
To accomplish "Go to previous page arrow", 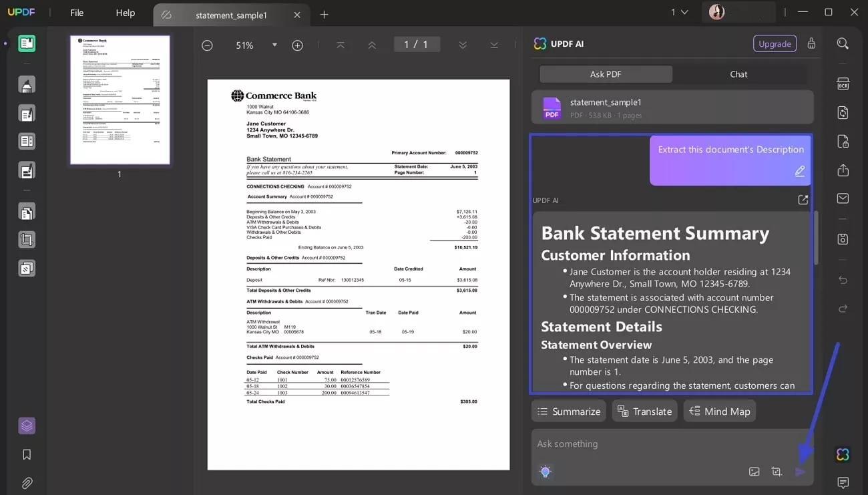I will [372, 45].
